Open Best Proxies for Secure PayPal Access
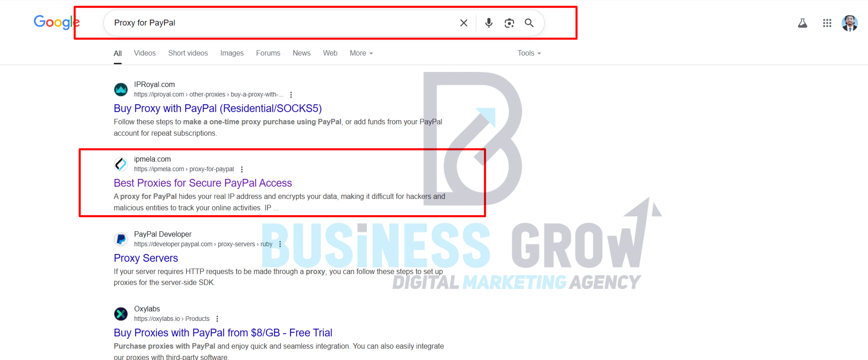 203,183
